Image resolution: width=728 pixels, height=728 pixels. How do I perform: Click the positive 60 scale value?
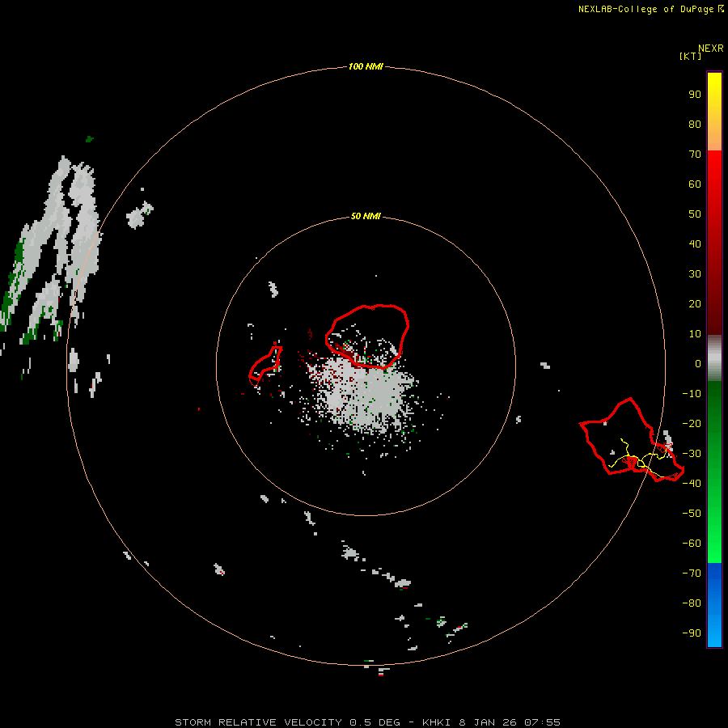(x=695, y=184)
